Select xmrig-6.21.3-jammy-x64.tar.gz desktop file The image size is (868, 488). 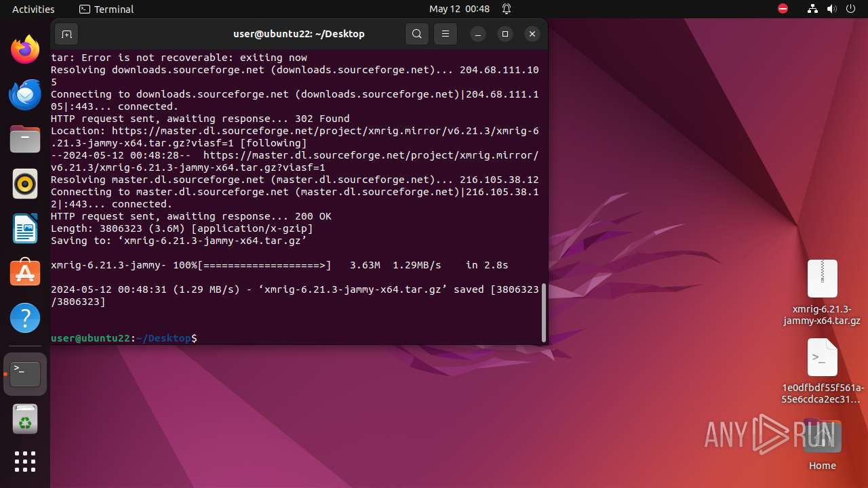[x=822, y=293]
